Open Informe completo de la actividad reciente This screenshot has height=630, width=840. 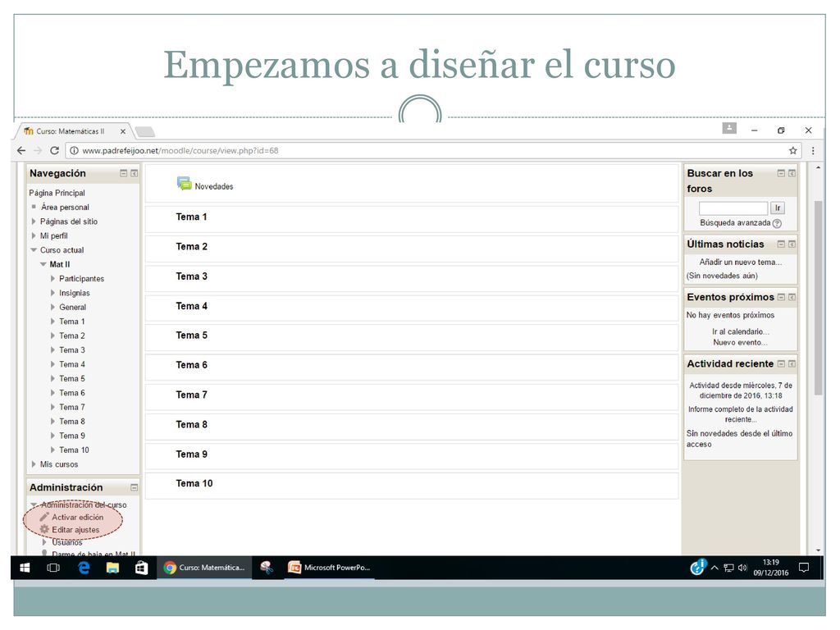coord(741,414)
